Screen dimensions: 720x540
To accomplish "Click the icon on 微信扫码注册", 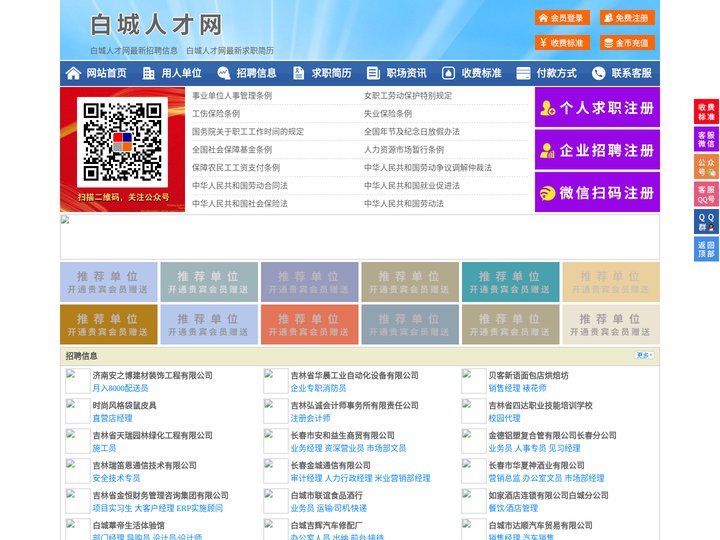I will pos(547,193).
